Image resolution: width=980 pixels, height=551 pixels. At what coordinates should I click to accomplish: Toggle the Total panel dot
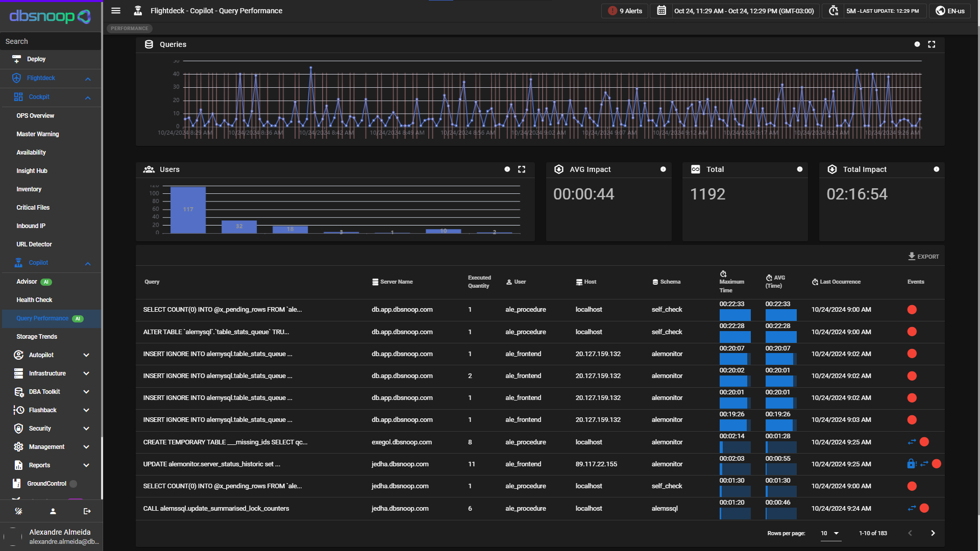click(x=800, y=169)
